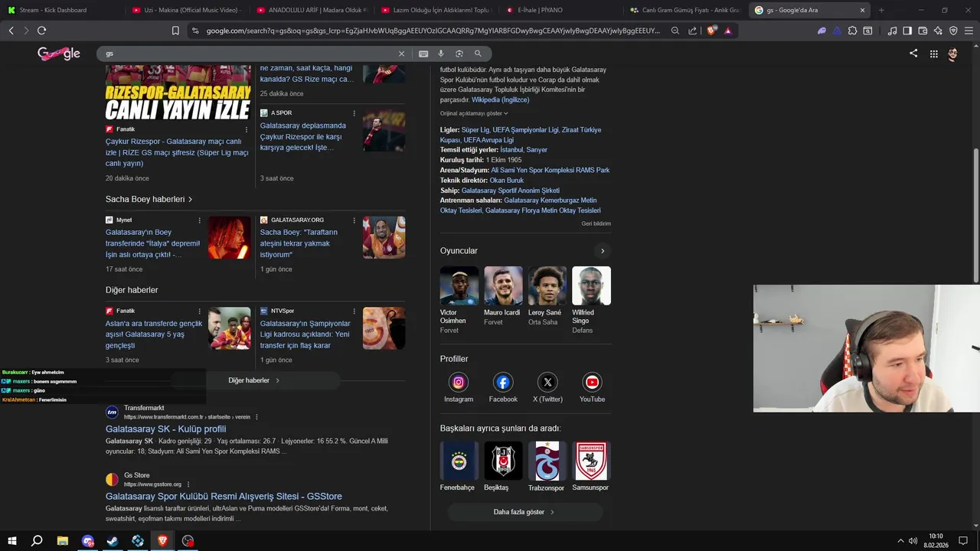
Task: Click the zoom-out magnifier in address bar
Action: point(675,31)
